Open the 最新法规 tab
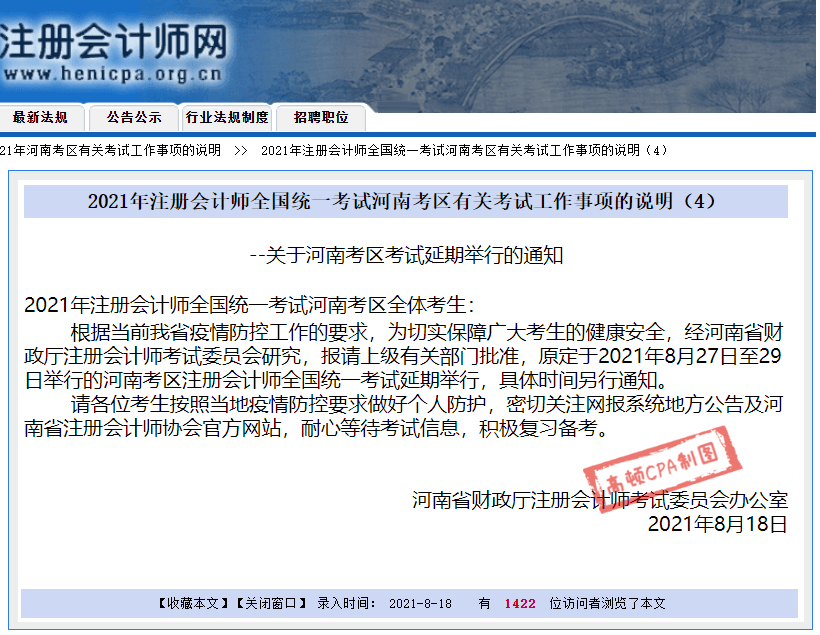This screenshot has width=820, height=635. pyautogui.click(x=41, y=118)
